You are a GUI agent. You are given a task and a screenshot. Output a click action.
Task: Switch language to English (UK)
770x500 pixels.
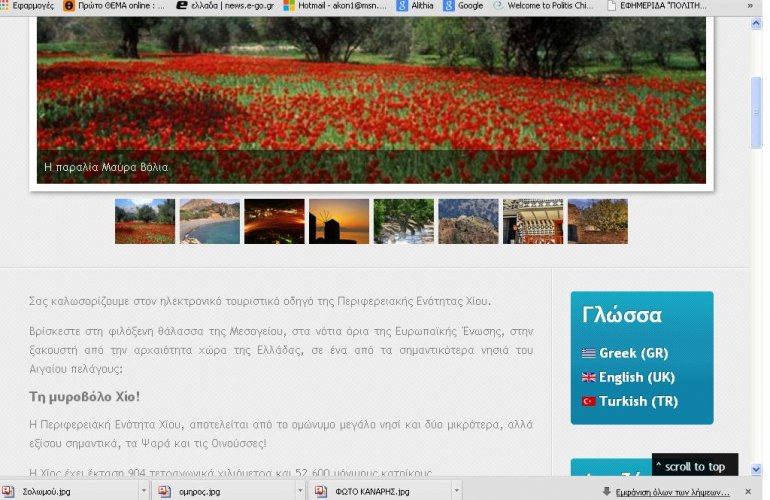637,377
